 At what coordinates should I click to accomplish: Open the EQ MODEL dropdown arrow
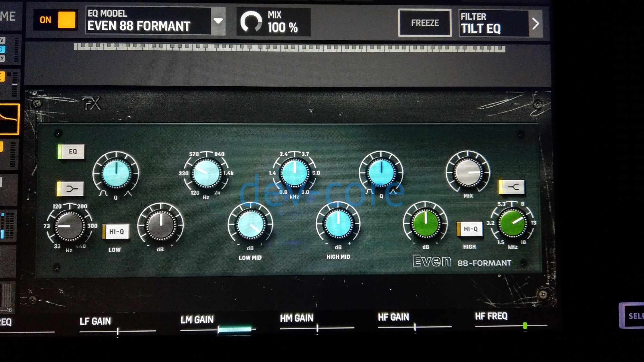[218, 21]
